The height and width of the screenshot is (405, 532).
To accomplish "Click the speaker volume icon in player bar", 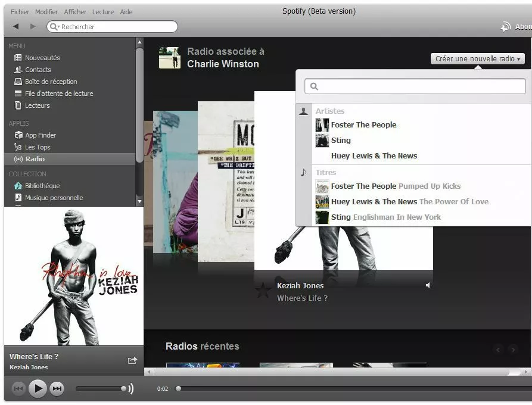I will pos(131,388).
